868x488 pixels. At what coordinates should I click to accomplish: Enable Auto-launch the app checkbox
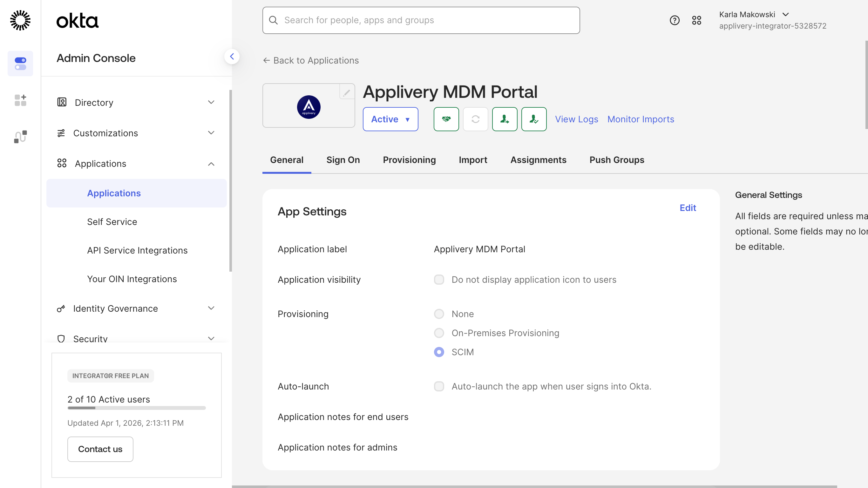(x=439, y=386)
